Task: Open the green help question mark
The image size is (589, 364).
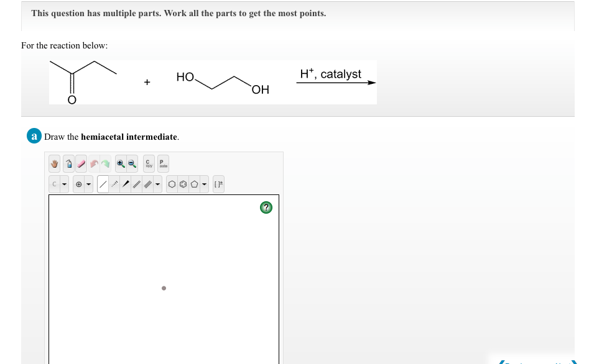Action: coord(266,207)
